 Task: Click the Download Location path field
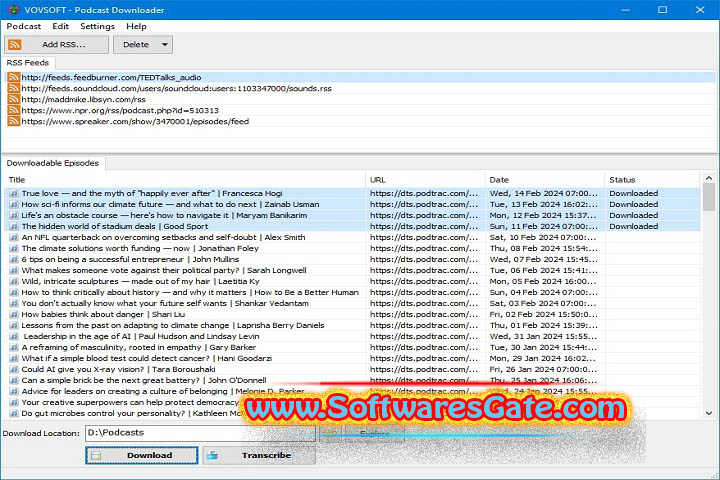[200, 433]
